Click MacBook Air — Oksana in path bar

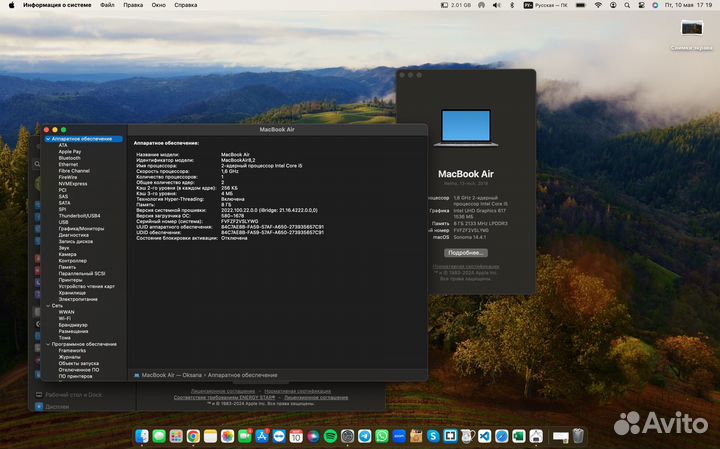coord(171,375)
